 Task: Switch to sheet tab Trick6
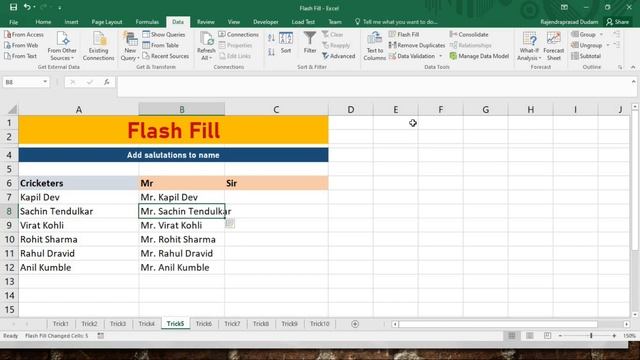(204, 324)
